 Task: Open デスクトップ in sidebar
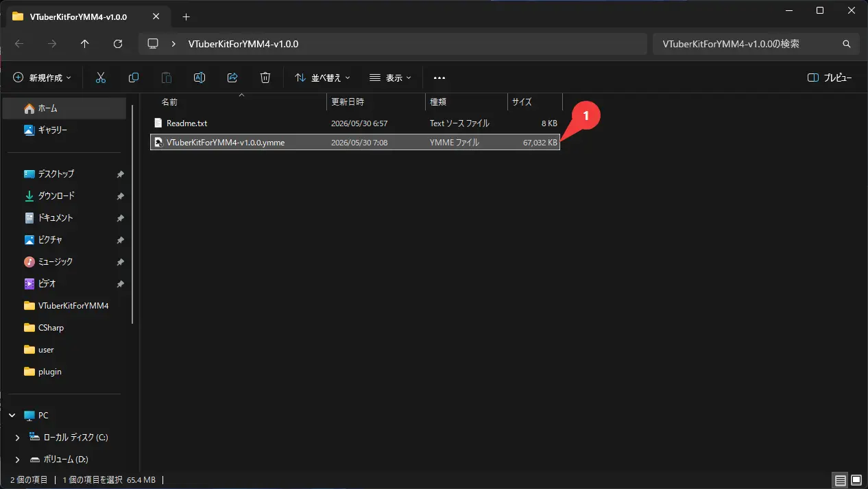tap(64, 174)
